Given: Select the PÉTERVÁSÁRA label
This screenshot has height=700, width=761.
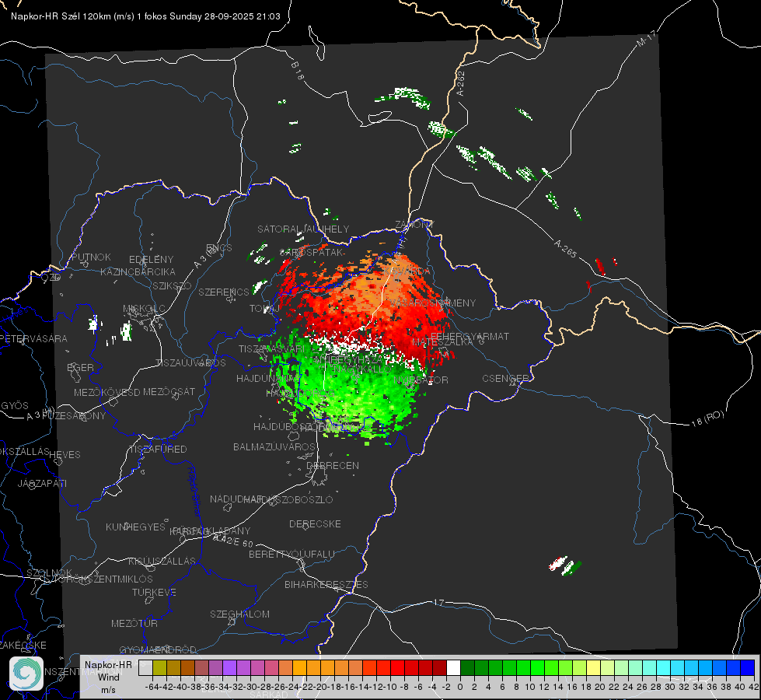Looking at the screenshot, I should [x=33, y=338].
